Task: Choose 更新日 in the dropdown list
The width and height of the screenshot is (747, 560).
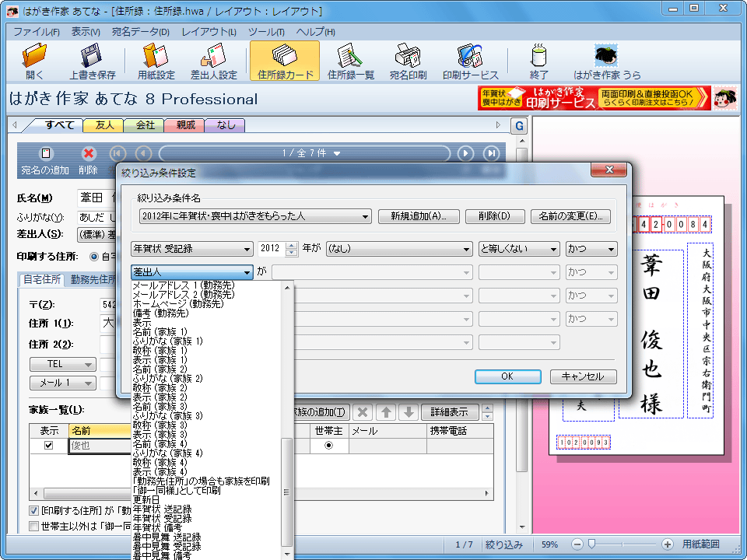Action: (146, 499)
